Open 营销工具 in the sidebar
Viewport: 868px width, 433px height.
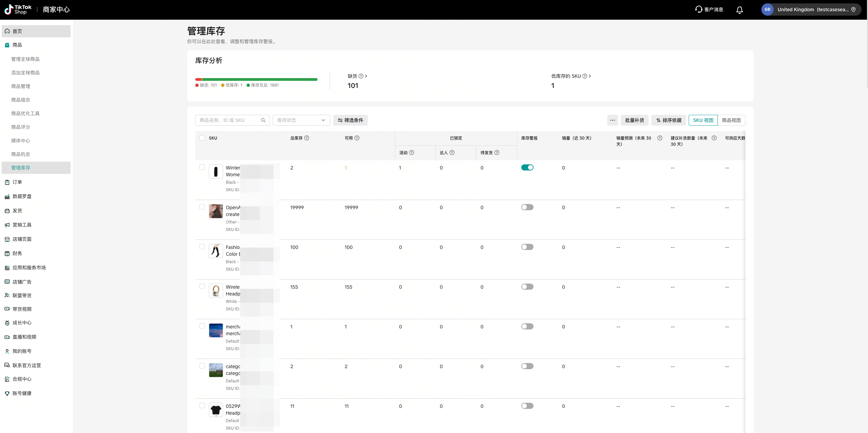coord(22,225)
